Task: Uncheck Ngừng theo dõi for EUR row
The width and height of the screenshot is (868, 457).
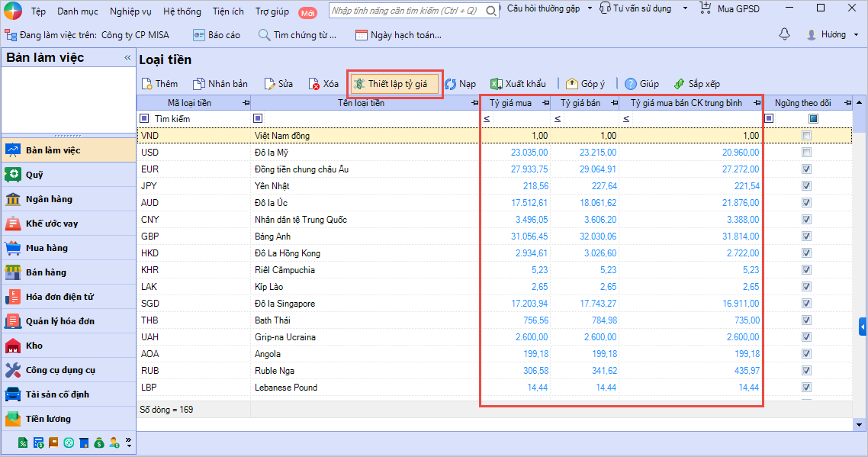Action: coord(806,169)
